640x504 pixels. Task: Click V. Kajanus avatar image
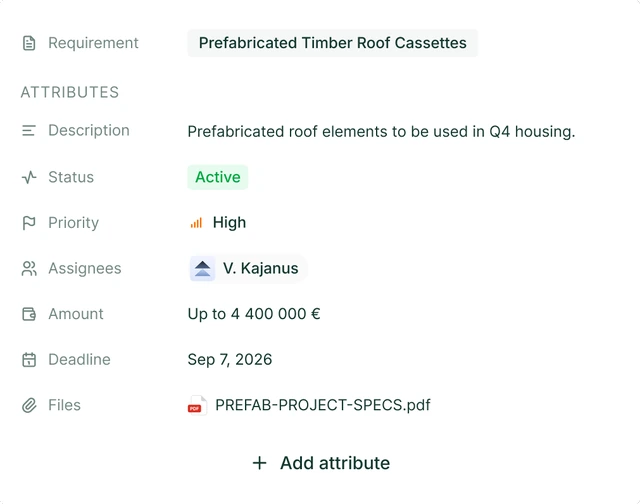202,269
